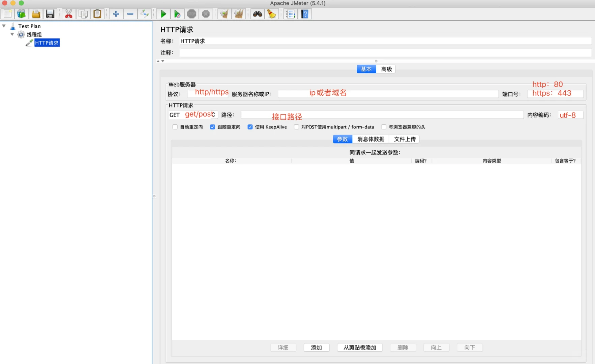Viewport: 595px width, 364px height.
Task: Select the 参数 tab
Action: 343,139
